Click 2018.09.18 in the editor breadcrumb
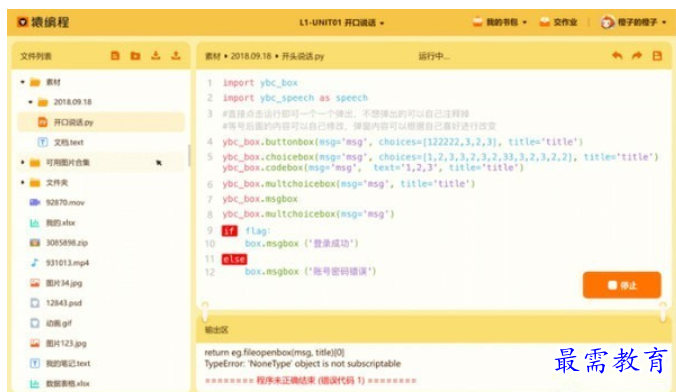The image size is (676, 392). click(251, 56)
